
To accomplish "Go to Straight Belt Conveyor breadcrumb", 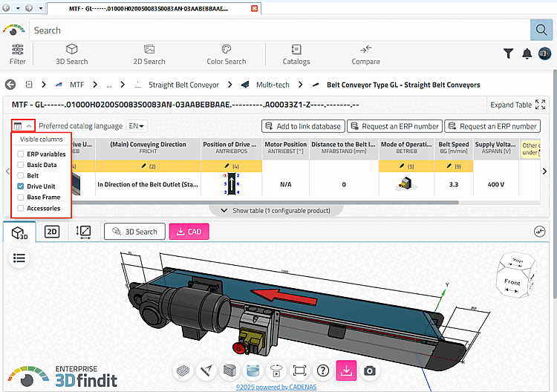I will (x=183, y=85).
